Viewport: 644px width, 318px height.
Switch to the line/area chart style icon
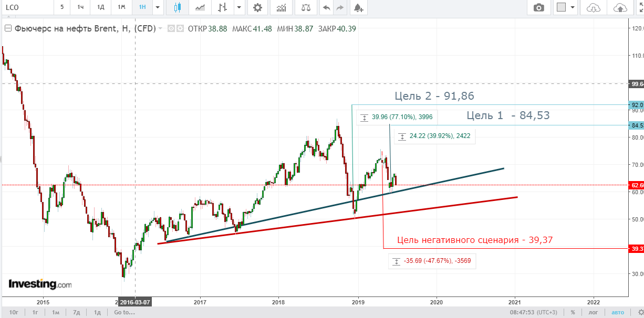point(200,7)
